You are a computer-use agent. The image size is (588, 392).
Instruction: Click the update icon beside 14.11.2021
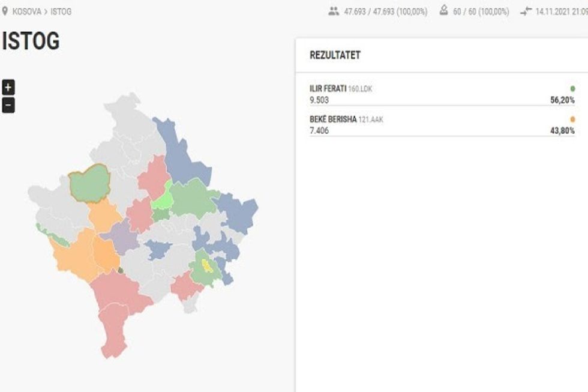point(526,11)
